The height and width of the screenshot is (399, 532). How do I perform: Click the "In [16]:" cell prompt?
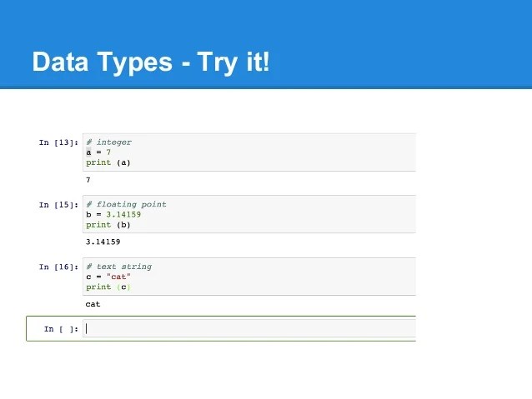(x=58, y=267)
